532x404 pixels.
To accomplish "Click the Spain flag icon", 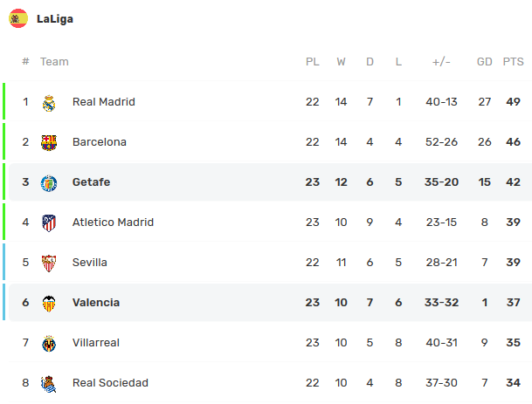I will click(18, 18).
